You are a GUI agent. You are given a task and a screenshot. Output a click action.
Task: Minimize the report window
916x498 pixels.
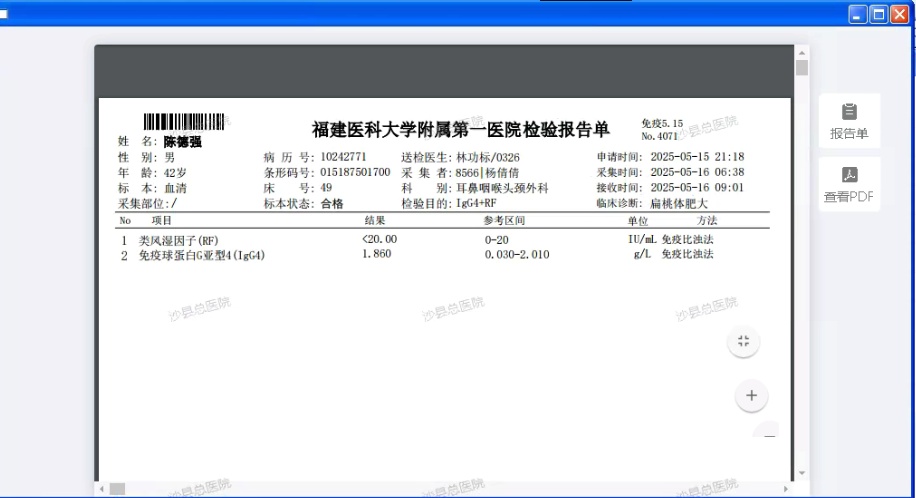(x=857, y=14)
